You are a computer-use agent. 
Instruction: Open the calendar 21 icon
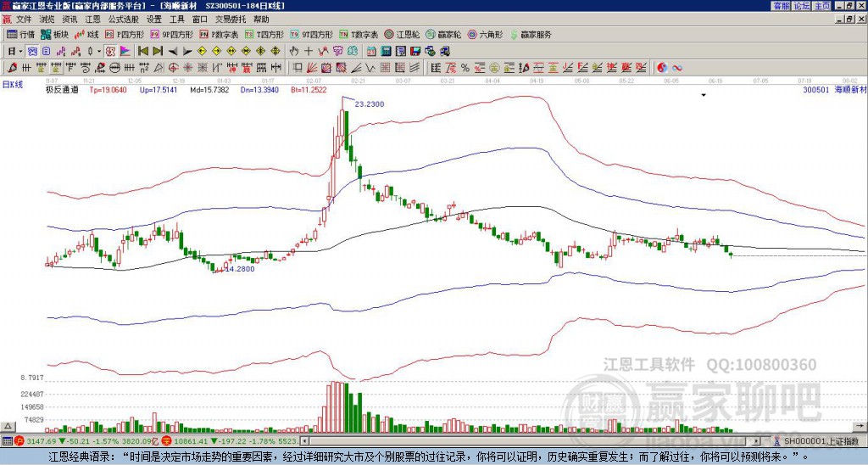click(x=371, y=51)
